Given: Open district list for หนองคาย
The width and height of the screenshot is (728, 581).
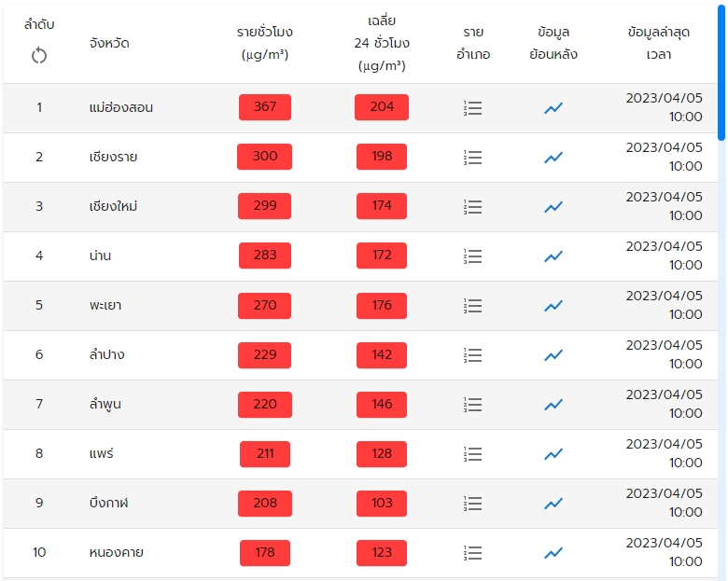Looking at the screenshot, I should pos(473,553).
